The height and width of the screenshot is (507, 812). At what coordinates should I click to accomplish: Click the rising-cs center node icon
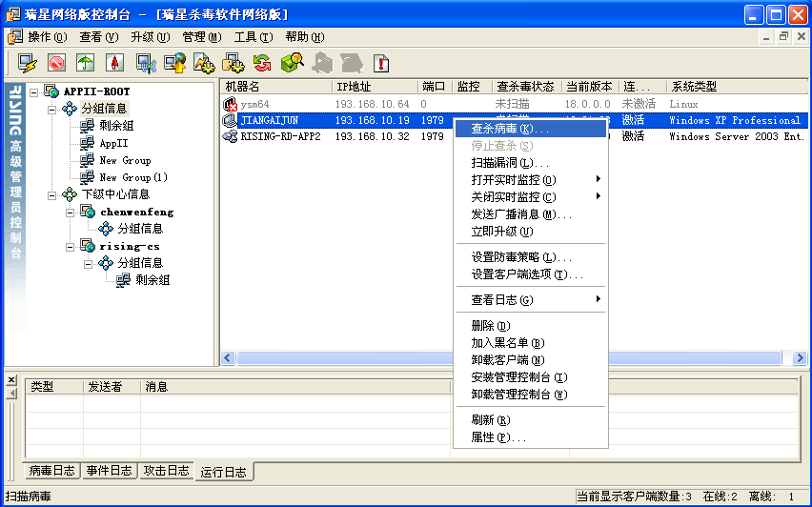coord(88,246)
